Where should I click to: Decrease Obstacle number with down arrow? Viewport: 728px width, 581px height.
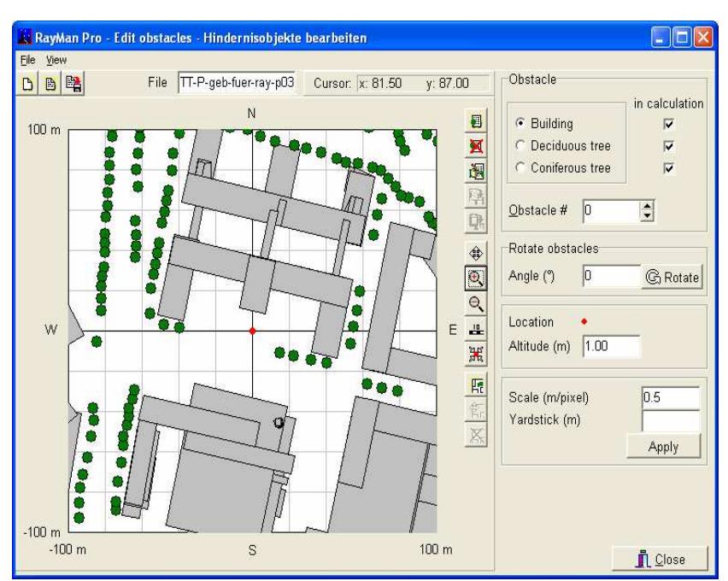[x=647, y=216]
